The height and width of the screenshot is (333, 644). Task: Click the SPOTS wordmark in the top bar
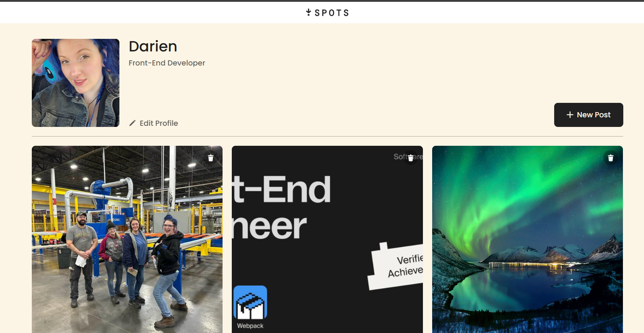click(332, 13)
